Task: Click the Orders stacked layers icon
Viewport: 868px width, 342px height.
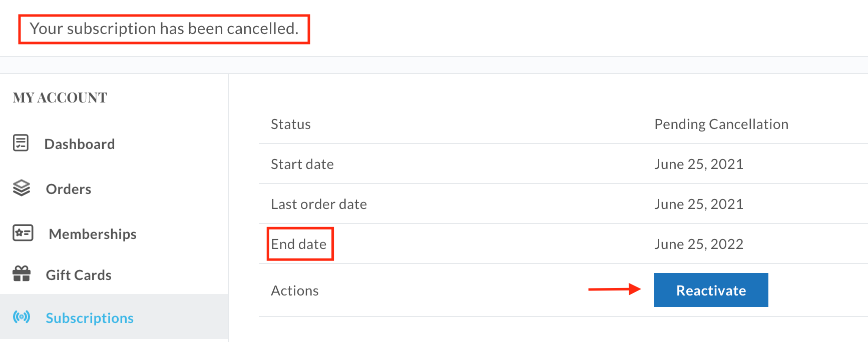Action: [x=22, y=188]
